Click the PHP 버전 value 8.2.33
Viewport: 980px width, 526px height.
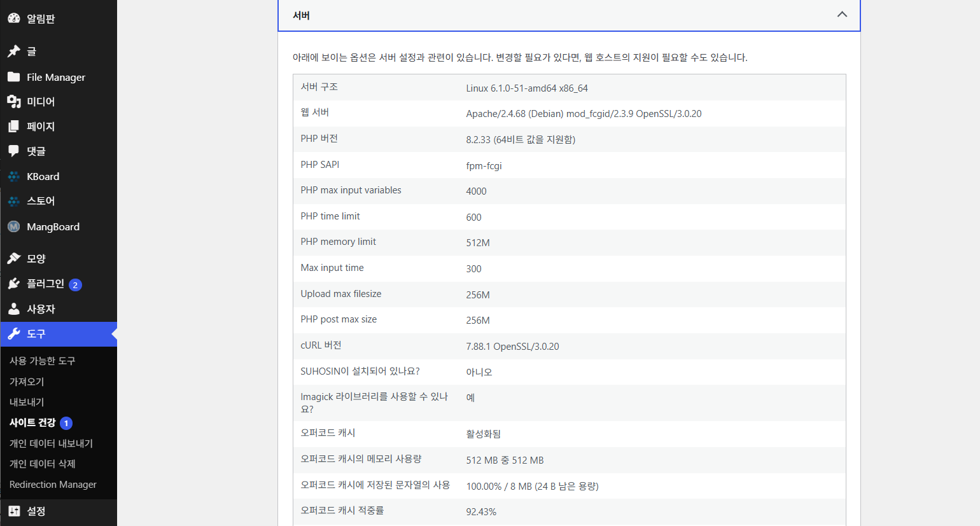point(521,140)
